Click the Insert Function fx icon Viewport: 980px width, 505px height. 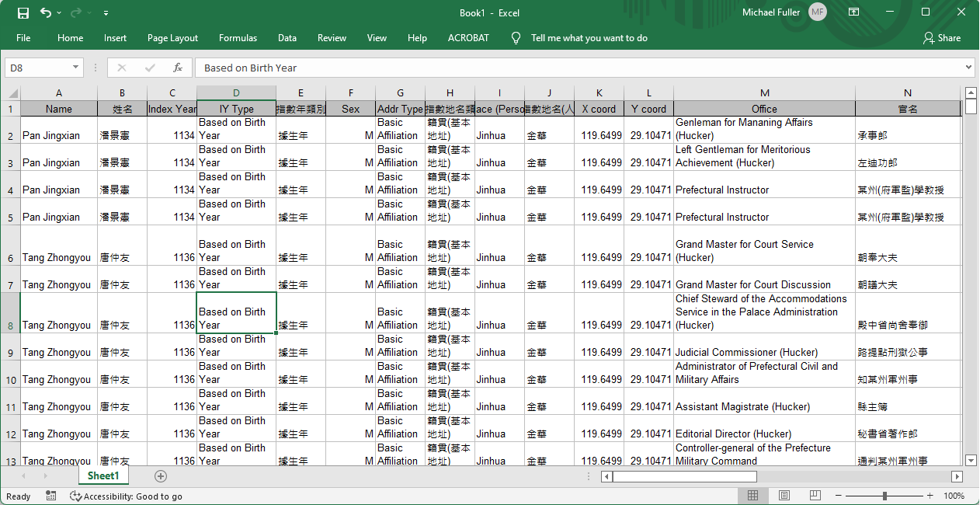coord(178,68)
